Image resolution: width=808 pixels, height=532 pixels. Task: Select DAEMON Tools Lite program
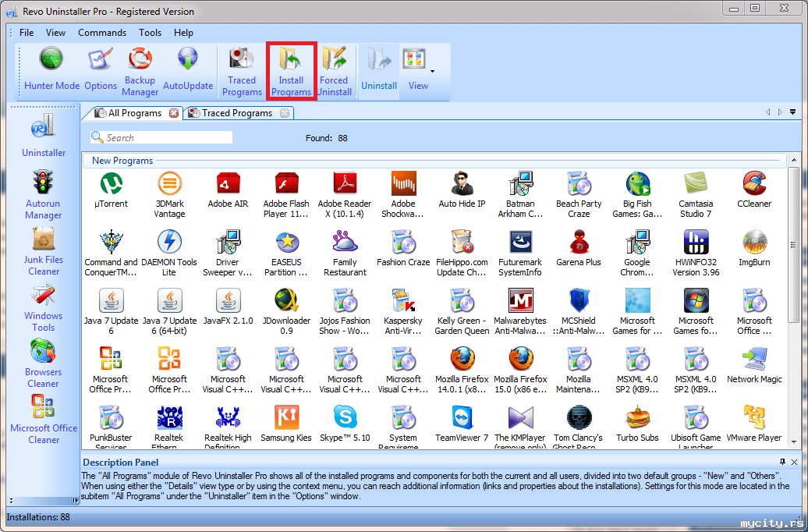[x=169, y=253]
